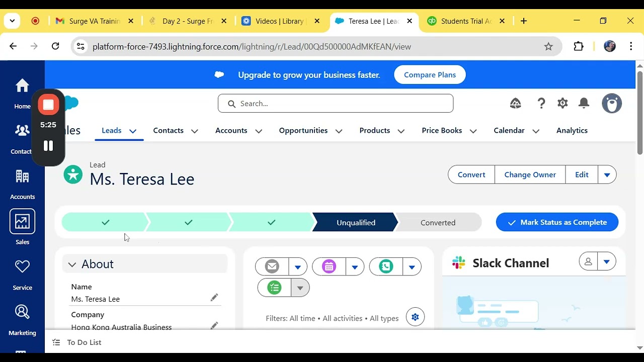Open the Setup gear menu
The image size is (644, 362).
[x=562, y=104]
